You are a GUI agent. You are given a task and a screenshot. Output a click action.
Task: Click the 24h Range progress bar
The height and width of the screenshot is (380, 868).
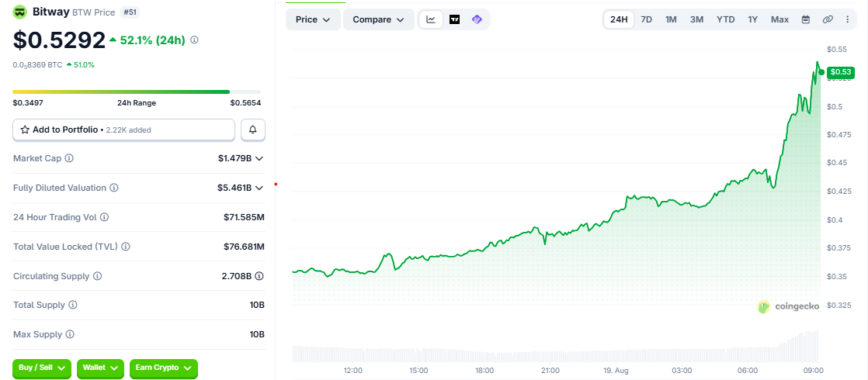click(x=137, y=92)
